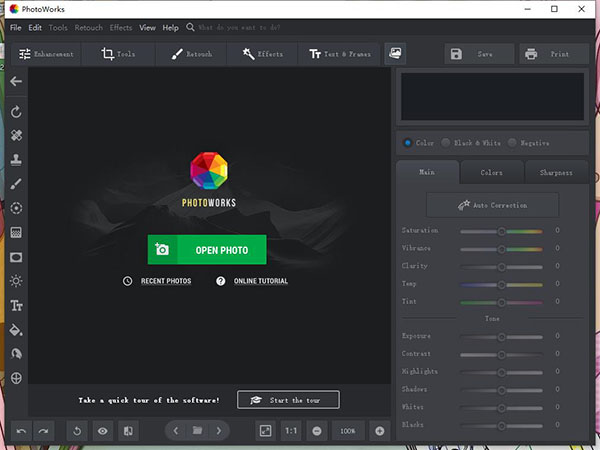Click the zoom out minus button
Image resolution: width=600 pixels, height=450 pixels.
click(317, 431)
